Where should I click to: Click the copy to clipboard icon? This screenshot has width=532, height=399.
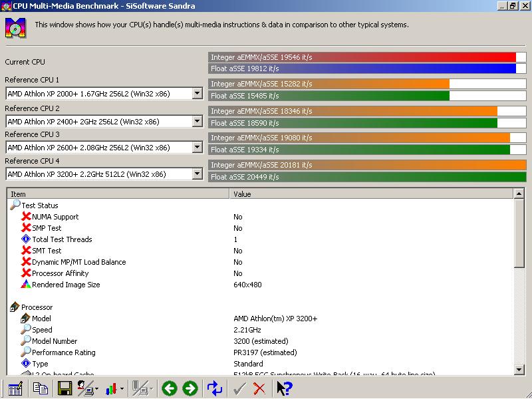[41, 388]
